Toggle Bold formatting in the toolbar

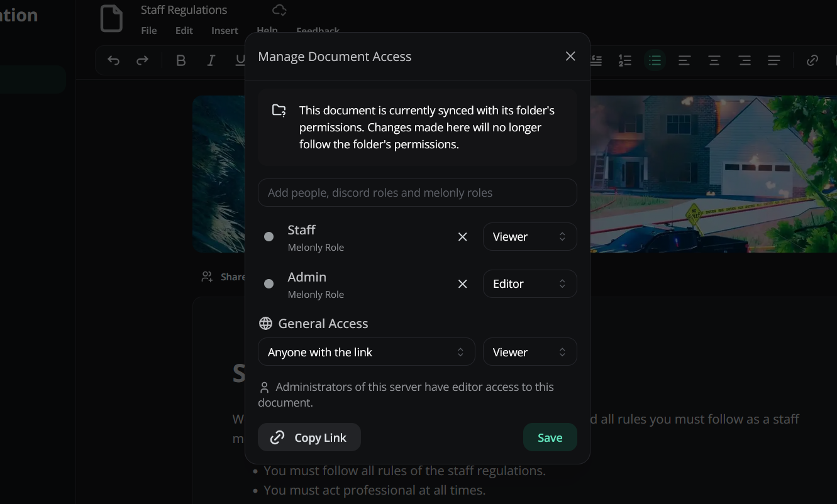pos(181,60)
